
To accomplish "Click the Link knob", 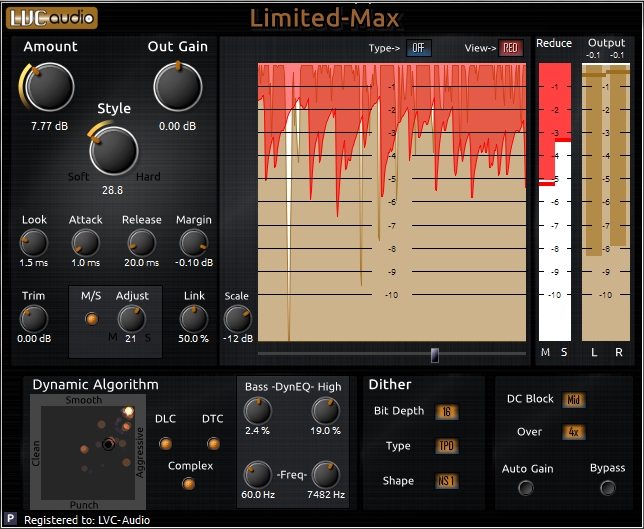I will (193, 319).
